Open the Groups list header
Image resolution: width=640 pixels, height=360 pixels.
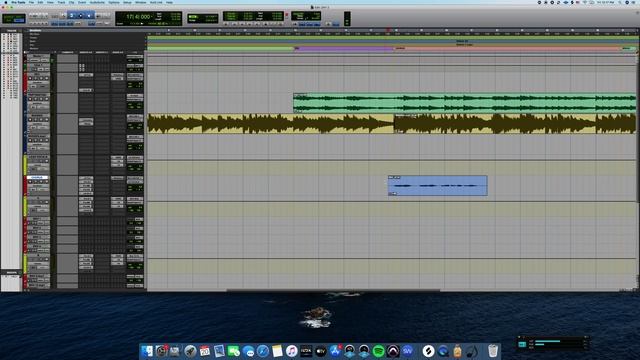point(11,272)
